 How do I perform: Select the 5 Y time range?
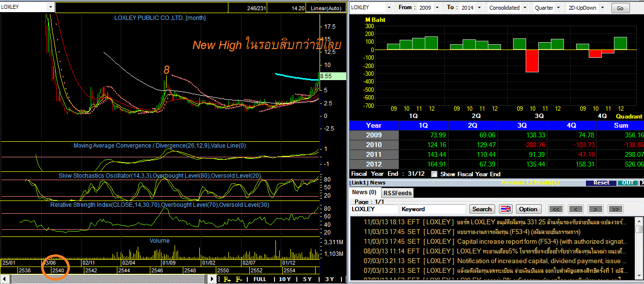pos(307,279)
